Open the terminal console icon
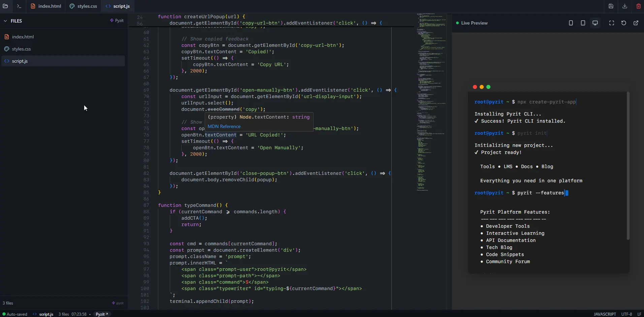This screenshot has height=317, width=644. pos(19,6)
